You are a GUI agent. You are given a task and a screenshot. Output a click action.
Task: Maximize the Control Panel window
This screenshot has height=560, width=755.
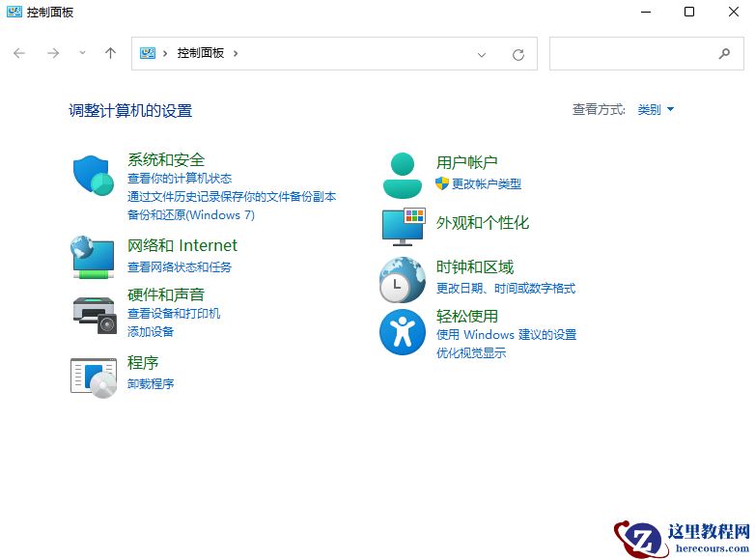[689, 12]
